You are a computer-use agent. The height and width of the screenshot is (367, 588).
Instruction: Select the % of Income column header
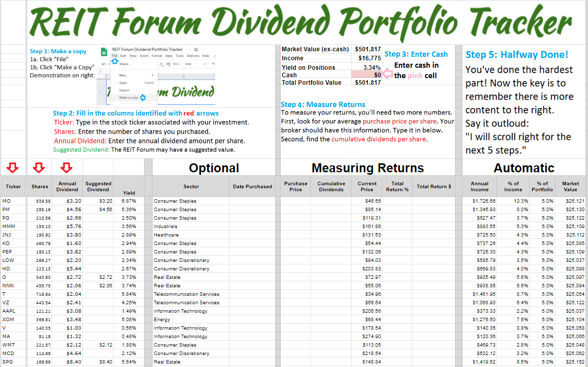tap(514, 186)
